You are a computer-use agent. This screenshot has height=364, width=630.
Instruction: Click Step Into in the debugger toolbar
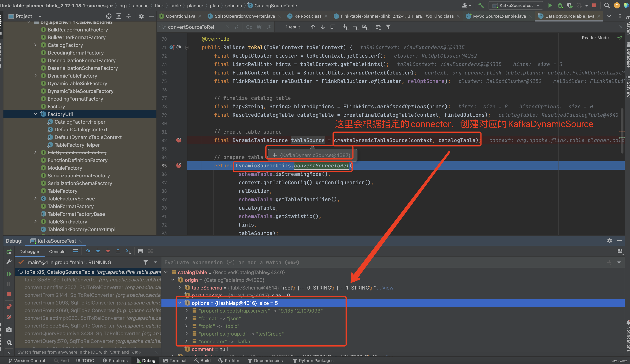pos(98,251)
